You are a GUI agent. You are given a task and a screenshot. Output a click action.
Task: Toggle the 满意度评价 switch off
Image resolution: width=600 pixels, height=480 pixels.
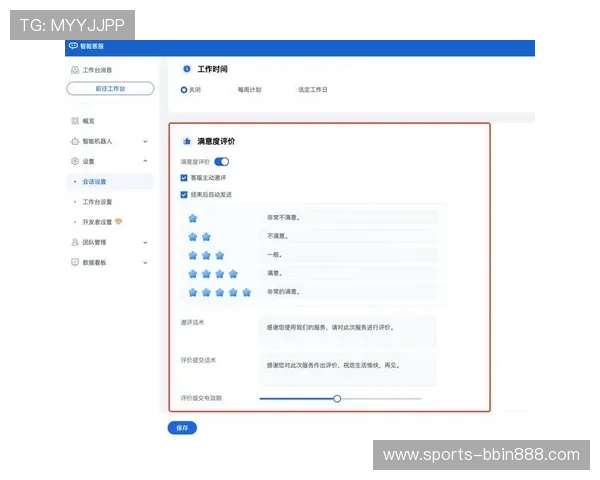pyautogui.click(x=222, y=162)
